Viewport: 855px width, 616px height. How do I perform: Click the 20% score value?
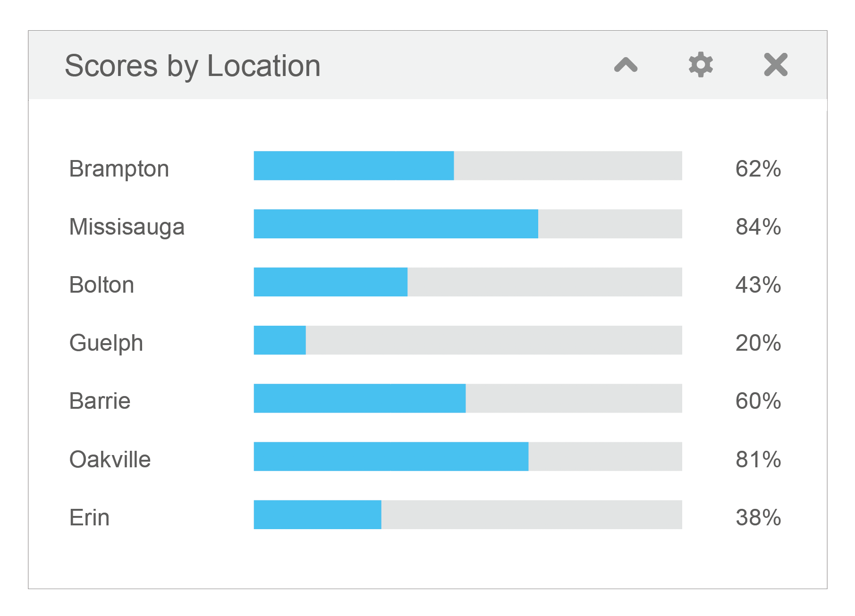point(758,343)
